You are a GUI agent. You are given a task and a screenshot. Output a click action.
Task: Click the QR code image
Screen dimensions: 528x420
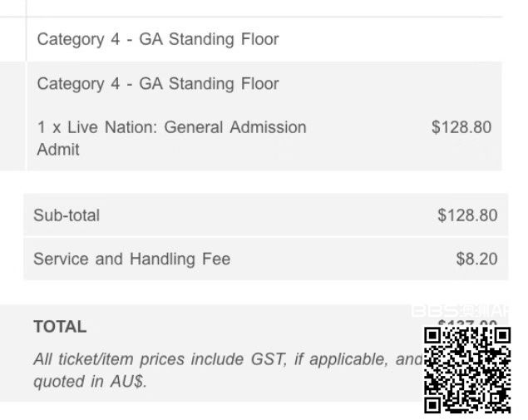(x=467, y=369)
